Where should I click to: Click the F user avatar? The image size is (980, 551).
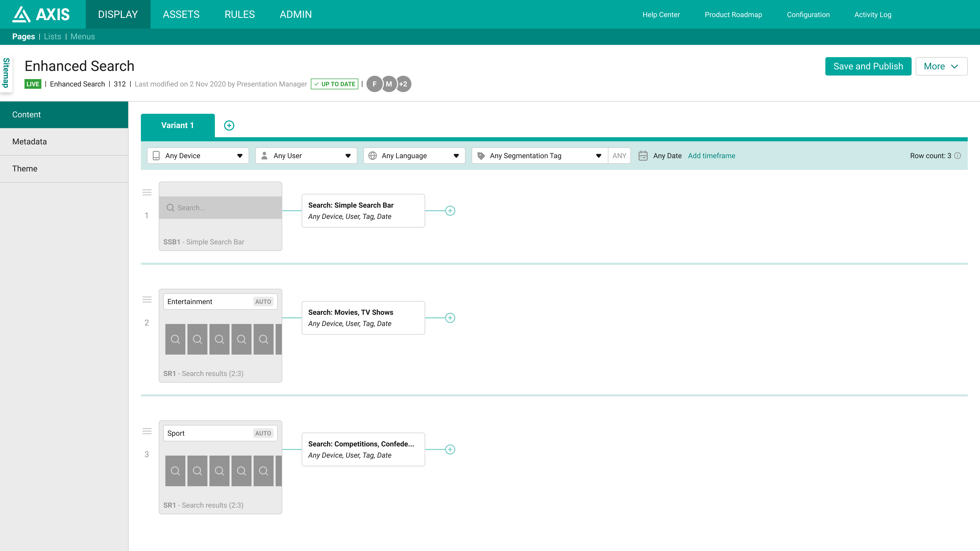[375, 84]
